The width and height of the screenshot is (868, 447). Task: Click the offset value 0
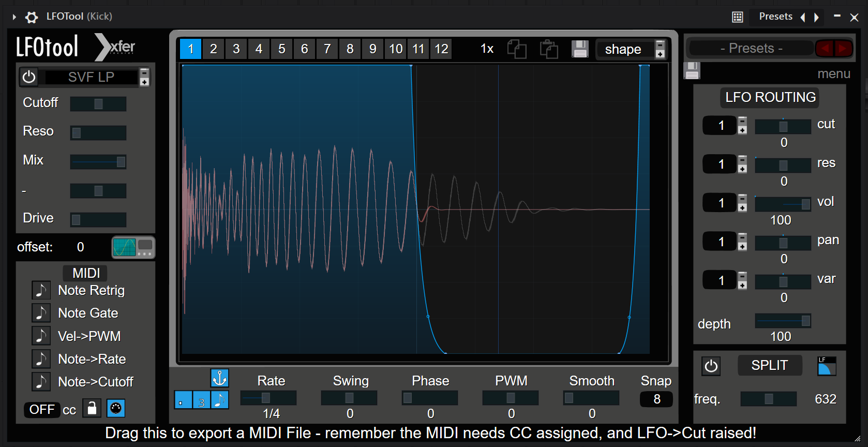pyautogui.click(x=80, y=247)
